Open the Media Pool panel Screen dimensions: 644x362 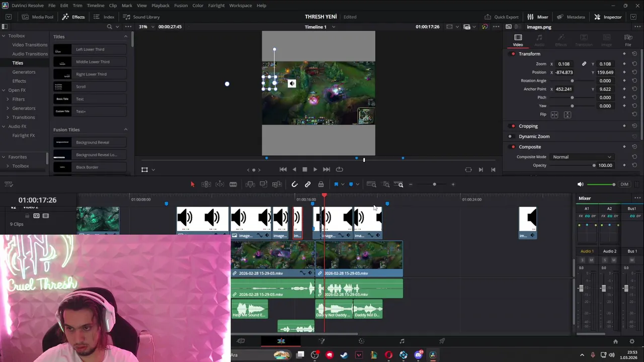click(37, 17)
